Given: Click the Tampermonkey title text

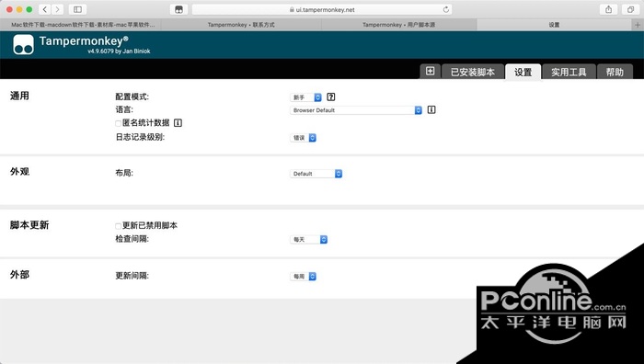Looking at the screenshot, I should tap(84, 41).
